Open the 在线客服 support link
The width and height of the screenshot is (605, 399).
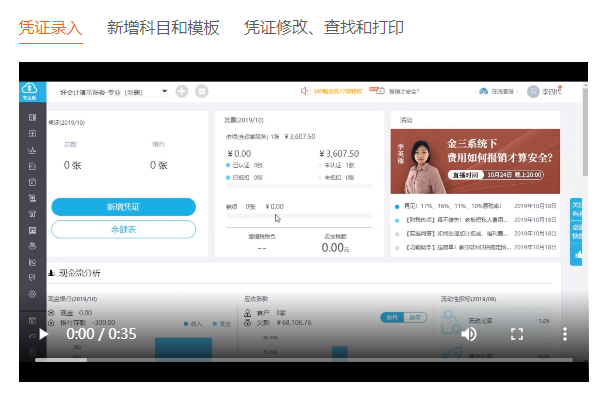502,91
